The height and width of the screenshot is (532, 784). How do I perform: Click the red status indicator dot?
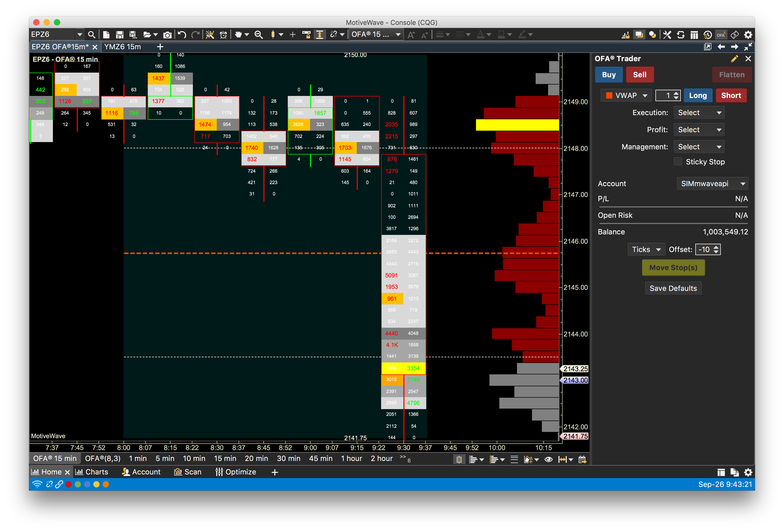(x=68, y=485)
